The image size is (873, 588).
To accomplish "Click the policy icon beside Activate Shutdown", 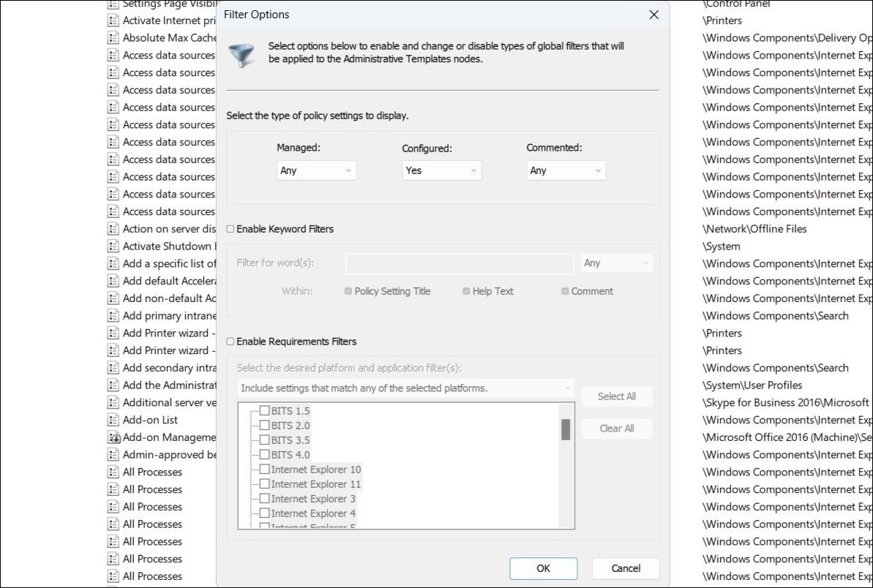I will (x=113, y=246).
